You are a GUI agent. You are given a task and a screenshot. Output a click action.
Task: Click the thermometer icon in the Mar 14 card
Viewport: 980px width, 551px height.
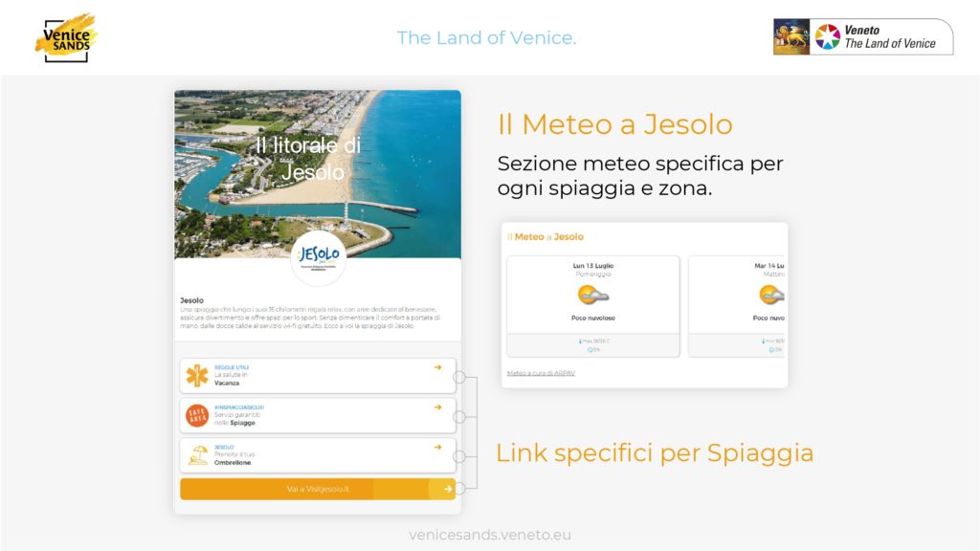763,342
